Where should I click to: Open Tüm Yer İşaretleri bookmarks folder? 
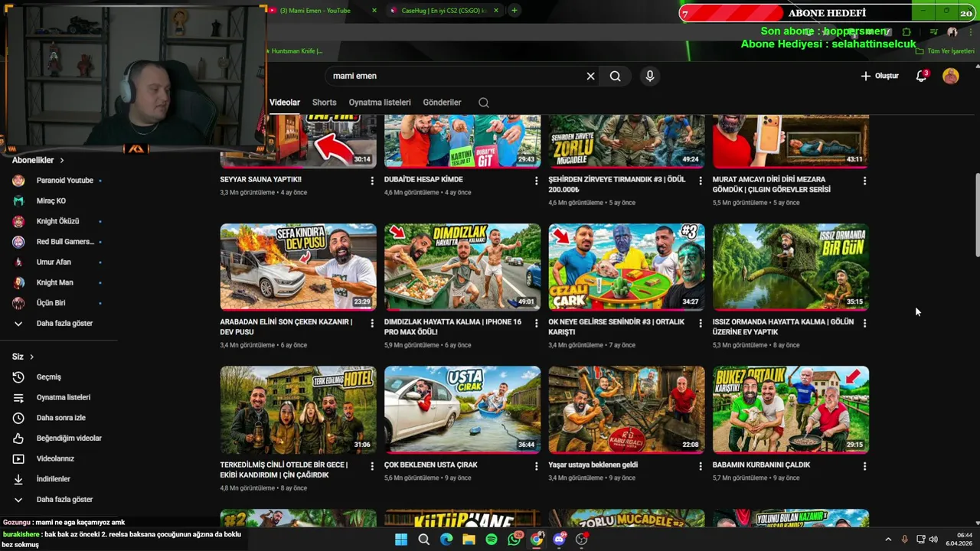click(x=946, y=51)
